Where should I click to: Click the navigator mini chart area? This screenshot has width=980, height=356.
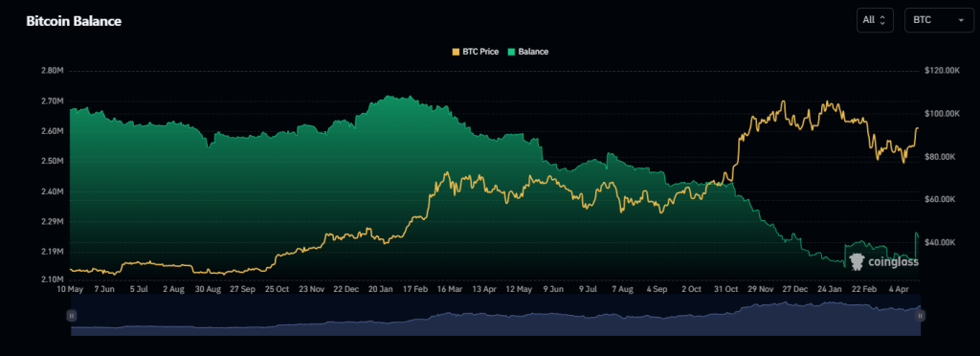coord(495,316)
